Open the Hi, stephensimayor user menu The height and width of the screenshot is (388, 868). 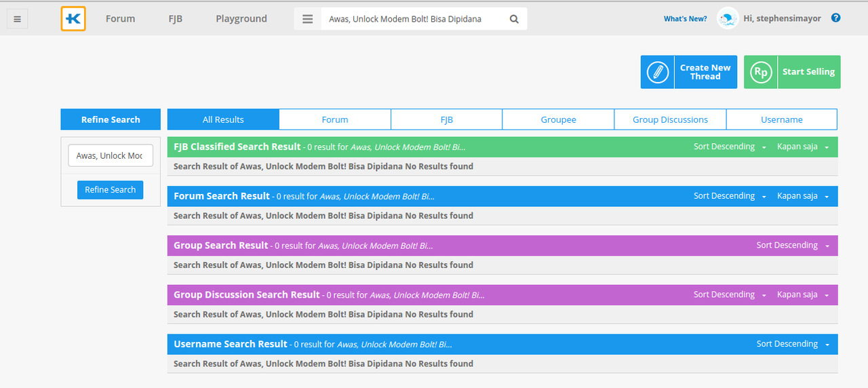(782, 19)
